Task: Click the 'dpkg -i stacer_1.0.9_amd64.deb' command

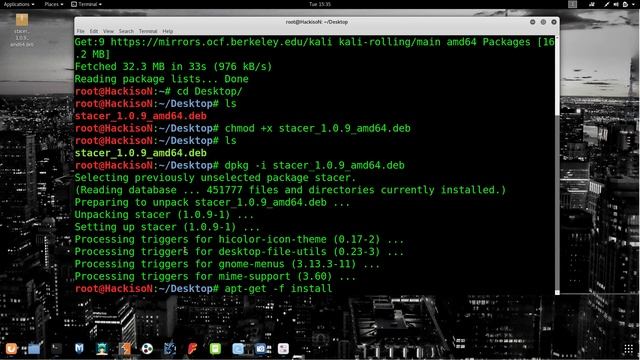Action: click(314, 165)
